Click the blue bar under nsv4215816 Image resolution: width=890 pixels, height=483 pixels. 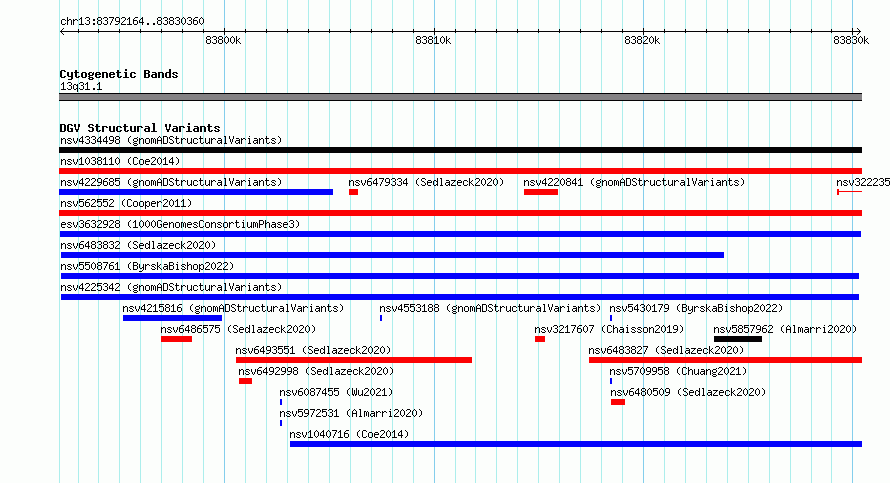click(x=173, y=318)
